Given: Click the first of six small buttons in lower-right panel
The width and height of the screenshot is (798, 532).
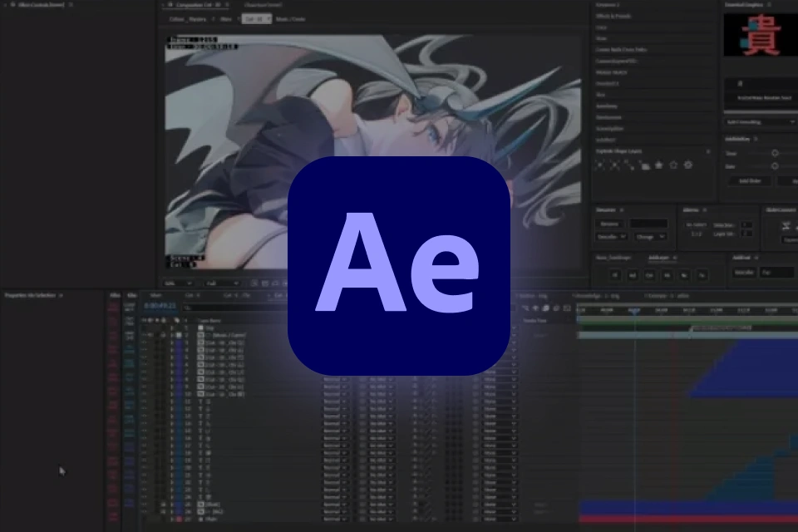Looking at the screenshot, I should coord(615,275).
